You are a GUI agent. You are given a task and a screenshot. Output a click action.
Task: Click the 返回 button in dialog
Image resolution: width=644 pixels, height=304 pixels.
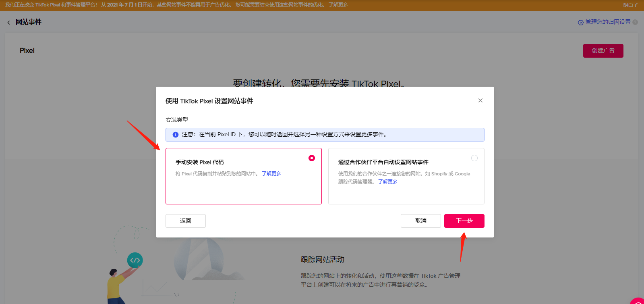(186, 221)
